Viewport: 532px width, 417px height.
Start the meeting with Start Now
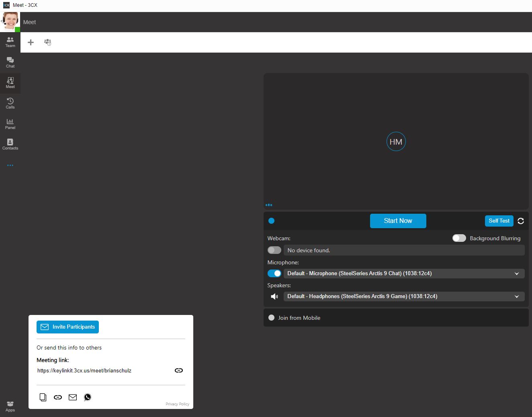coord(398,221)
